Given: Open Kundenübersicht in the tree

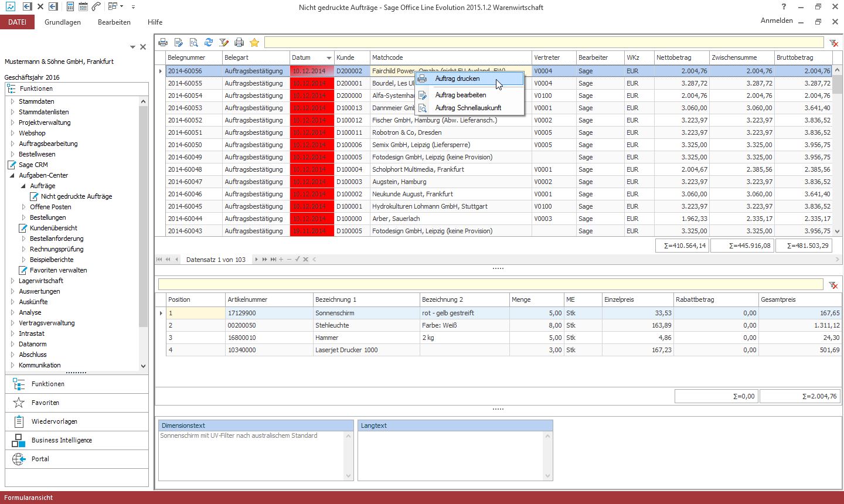Looking at the screenshot, I should point(53,228).
